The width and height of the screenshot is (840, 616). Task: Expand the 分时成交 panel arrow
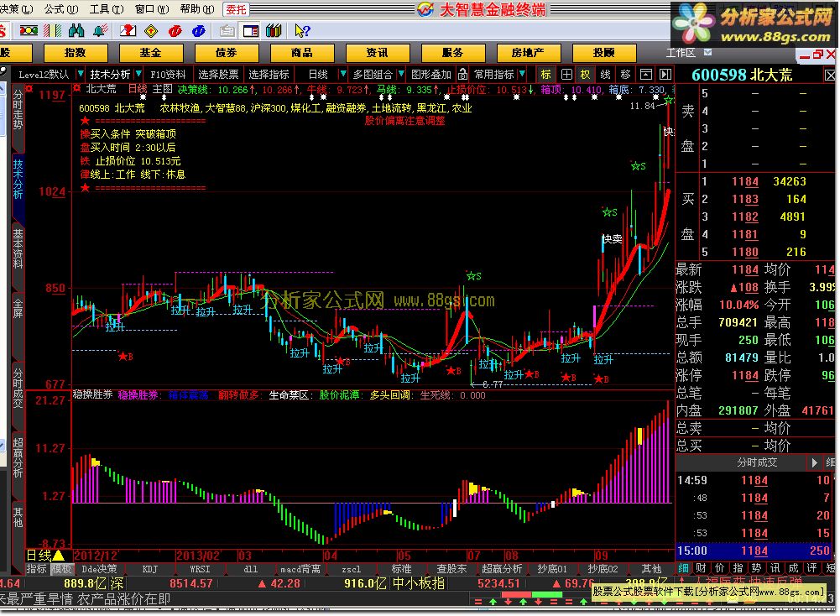[813, 462]
